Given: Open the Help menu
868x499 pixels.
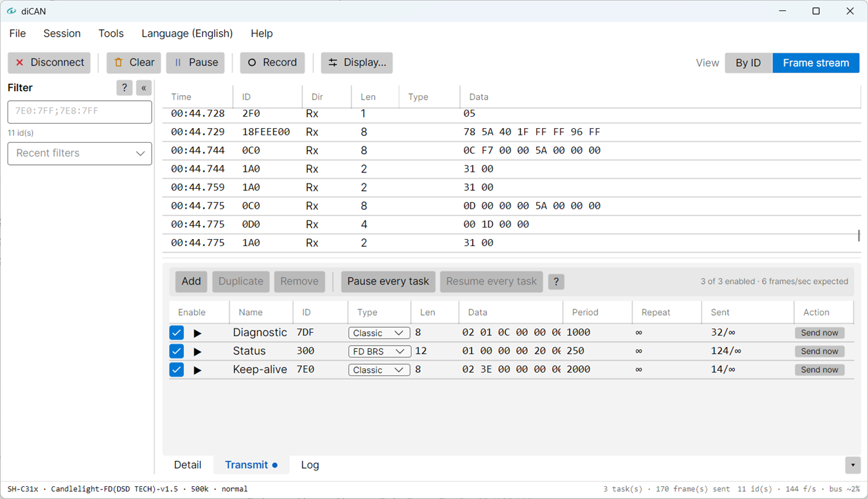Looking at the screenshot, I should 261,34.
